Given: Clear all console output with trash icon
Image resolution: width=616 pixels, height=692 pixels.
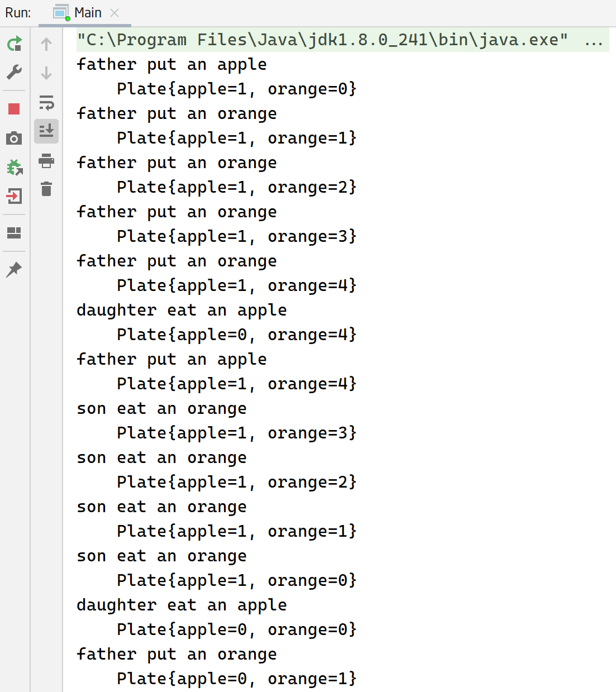Looking at the screenshot, I should click(46, 189).
